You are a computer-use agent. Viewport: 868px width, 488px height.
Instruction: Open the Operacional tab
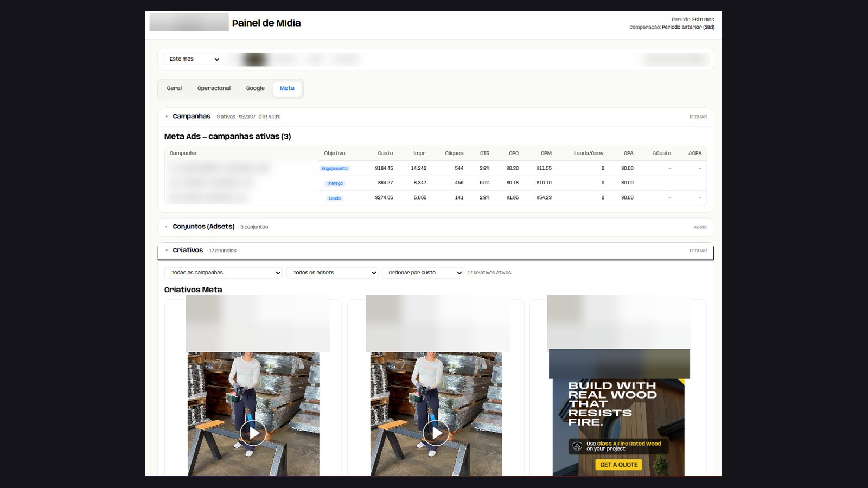214,88
